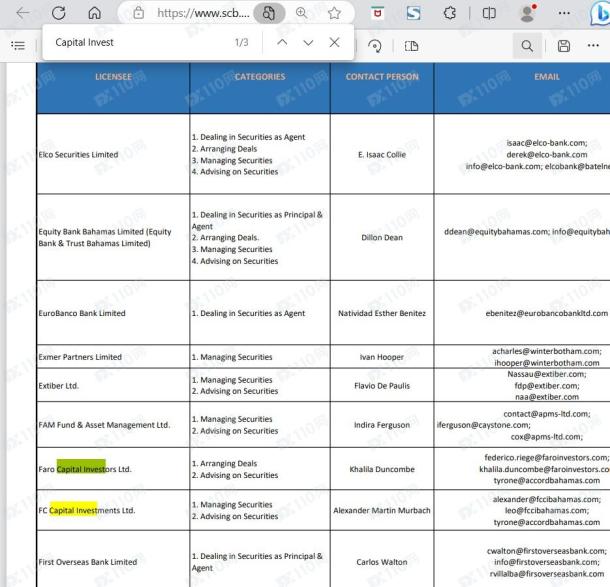The image size is (610, 587).
Task: Select 'EuroBanco Bank Limited' text
Action: 82,313
